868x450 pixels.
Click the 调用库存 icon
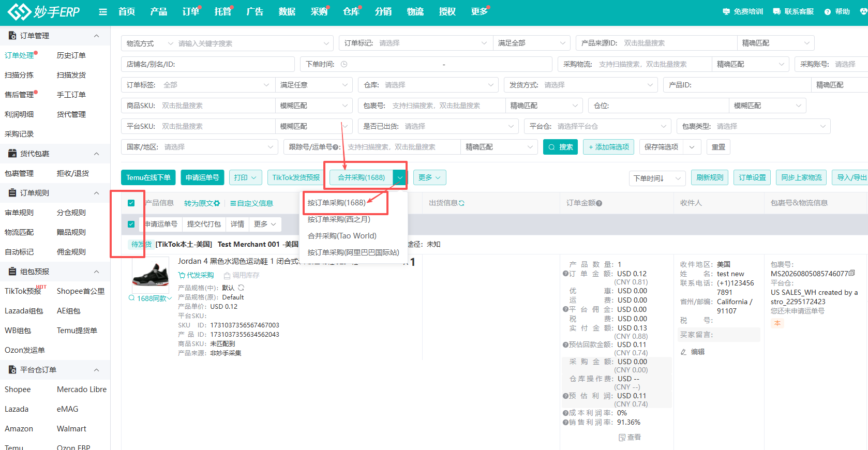[x=227, y=276]
